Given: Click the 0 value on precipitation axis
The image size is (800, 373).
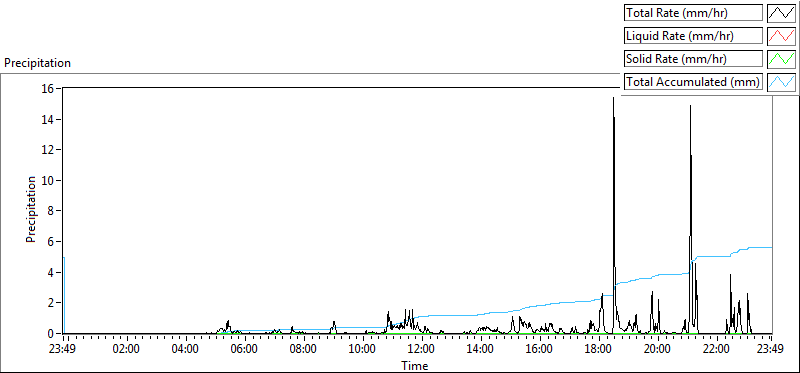Looking at the screenshot, I should pos(53,334).
